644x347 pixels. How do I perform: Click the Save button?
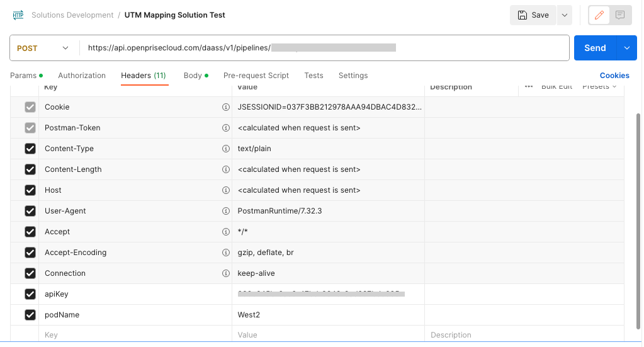pos(533,15)
